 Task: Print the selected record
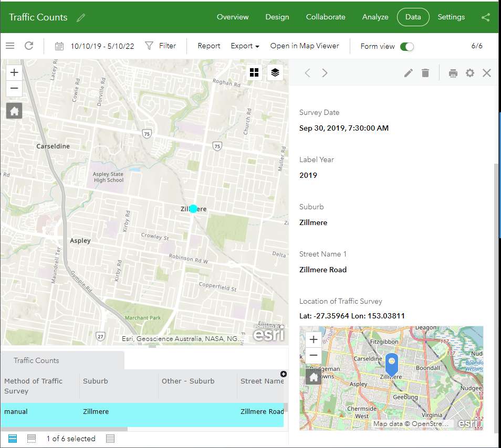pyautogui.click(x=453, y=73)
